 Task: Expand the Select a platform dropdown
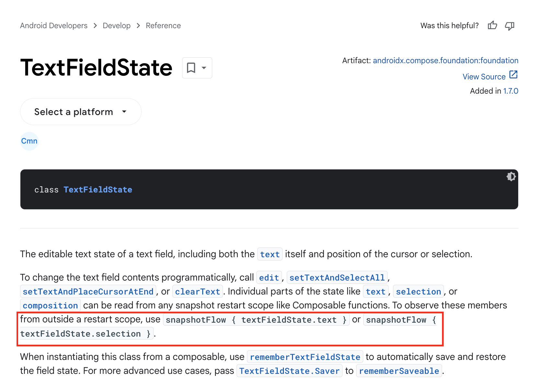tap(81, 112)
